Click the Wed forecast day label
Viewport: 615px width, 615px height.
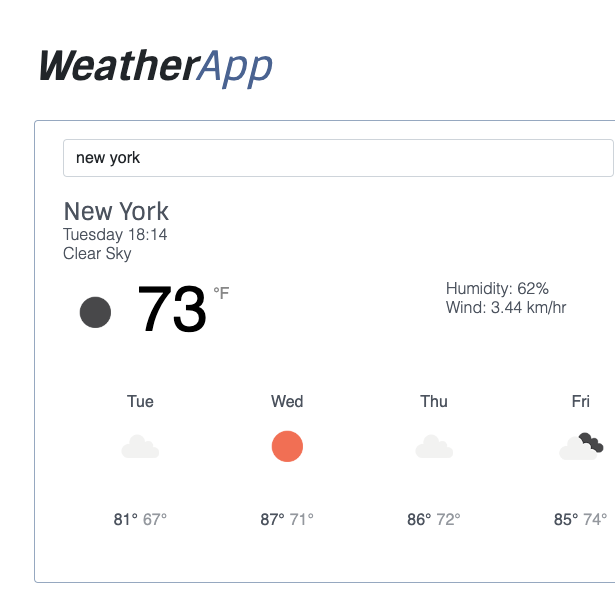[287, 401]
